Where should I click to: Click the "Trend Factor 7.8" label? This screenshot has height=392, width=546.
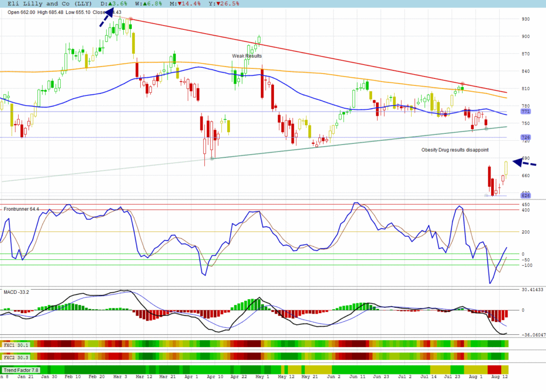(21, 370)
